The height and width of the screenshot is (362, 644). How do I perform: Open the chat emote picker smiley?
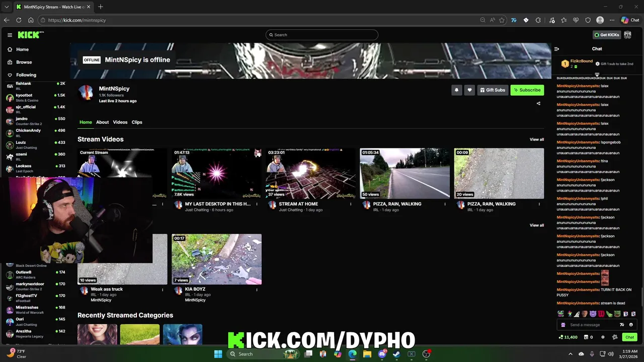coord(631,325)
